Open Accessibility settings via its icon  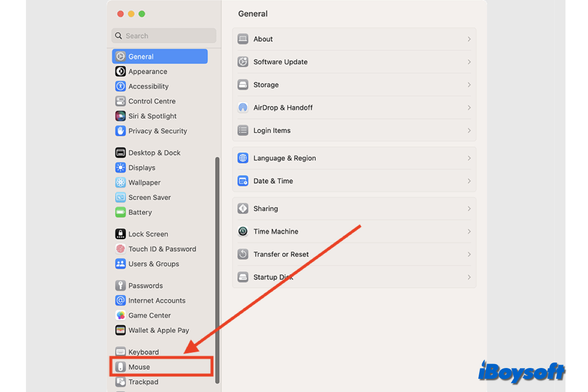pos(121,86)
